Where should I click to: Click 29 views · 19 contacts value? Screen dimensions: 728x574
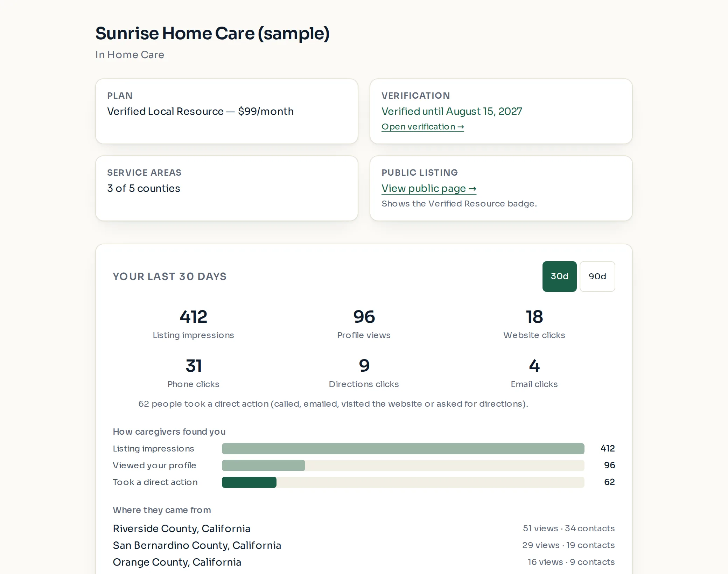click(568, 545)
